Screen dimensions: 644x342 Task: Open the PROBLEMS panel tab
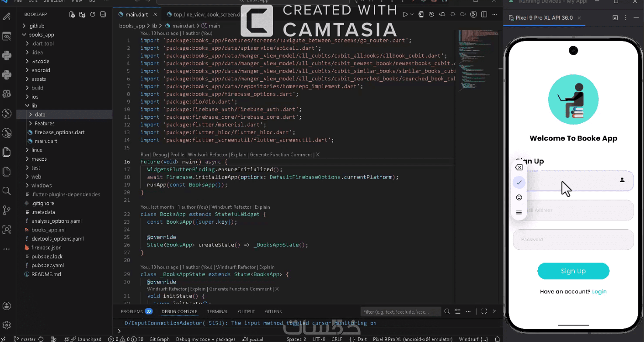pos(136,311)
